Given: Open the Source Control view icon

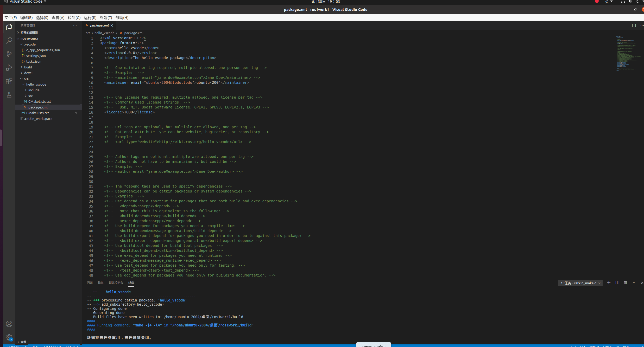Looking at the screenshot, I should coord(9,54).
